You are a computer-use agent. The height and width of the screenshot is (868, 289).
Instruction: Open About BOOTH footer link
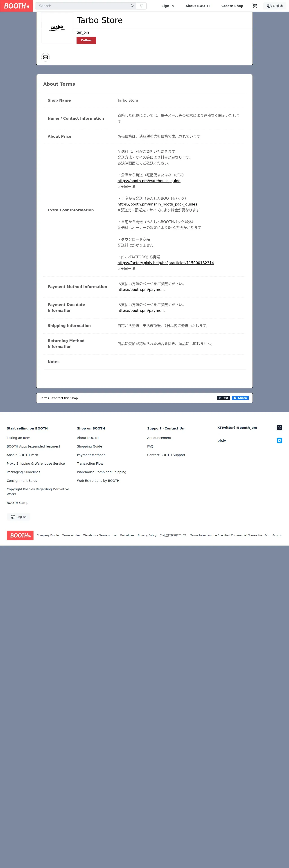[x=88, y=438]
